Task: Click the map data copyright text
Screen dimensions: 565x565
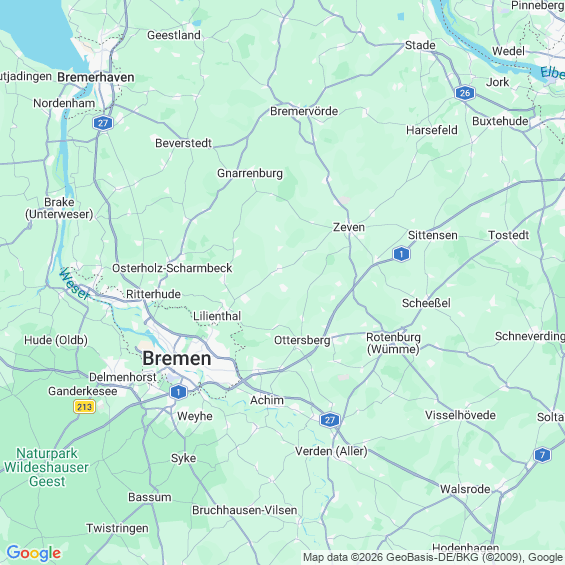Action: pyautogui.click(x=433, y=557)
